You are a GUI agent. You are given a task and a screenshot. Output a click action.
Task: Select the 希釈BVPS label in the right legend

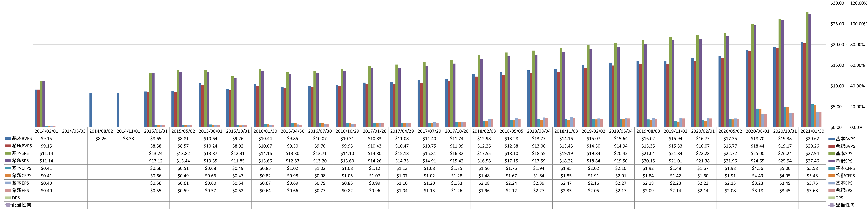pyautogui.click(x=845, y=146)
